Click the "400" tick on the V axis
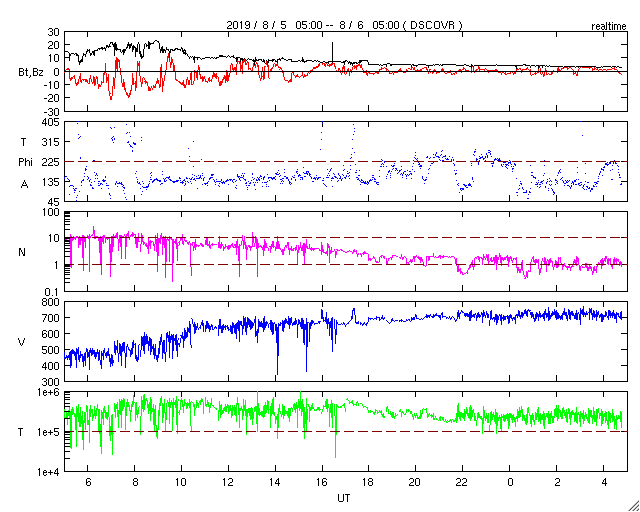 51,366
